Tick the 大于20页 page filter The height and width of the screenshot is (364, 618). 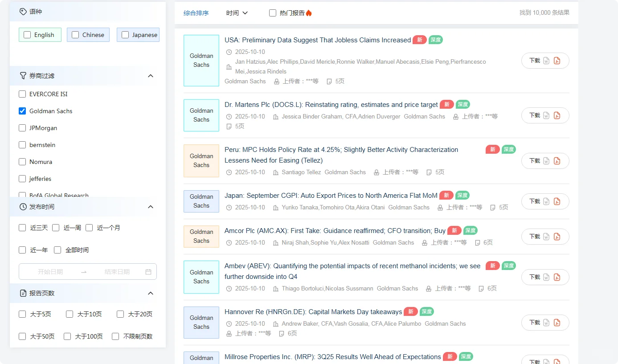120,314
